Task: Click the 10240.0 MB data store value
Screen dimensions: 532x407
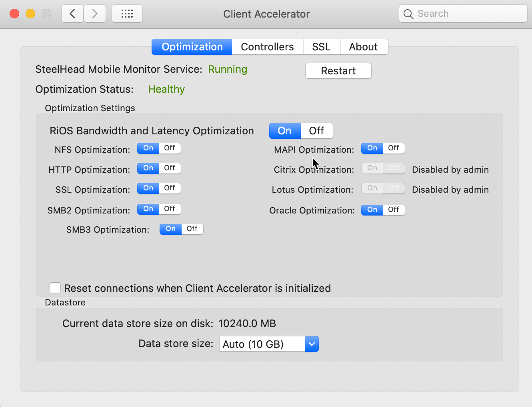Action: point(247,323)
